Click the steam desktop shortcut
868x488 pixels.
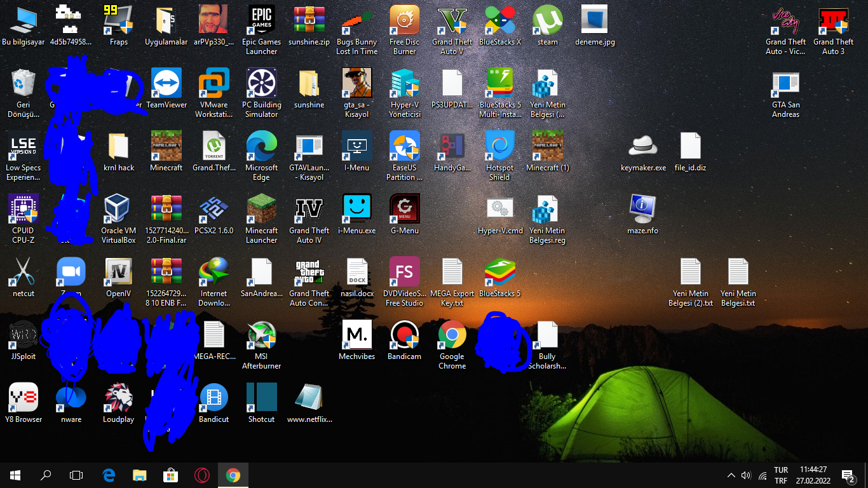tap(548, 27)
